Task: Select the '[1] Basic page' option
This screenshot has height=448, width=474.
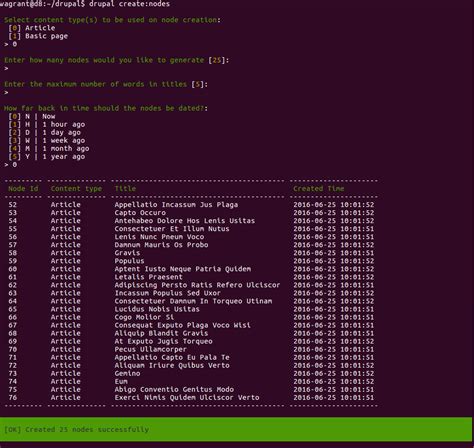Action: 38,36
